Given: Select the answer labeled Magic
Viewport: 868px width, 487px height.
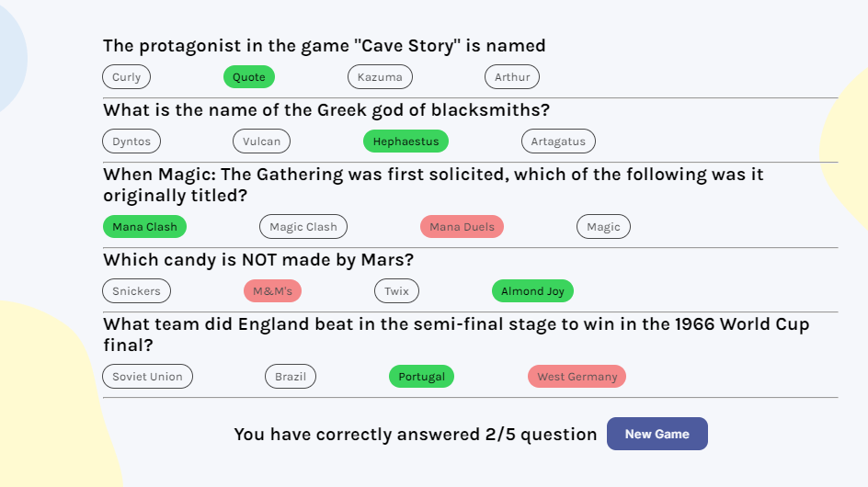Looking at the screenshot, I should pos(603,227).
